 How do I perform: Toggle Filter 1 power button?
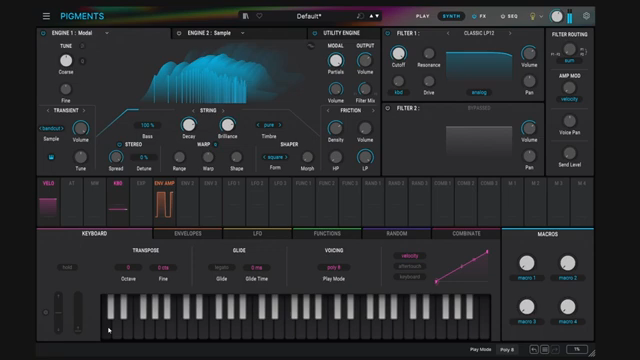tap(388, 33)
